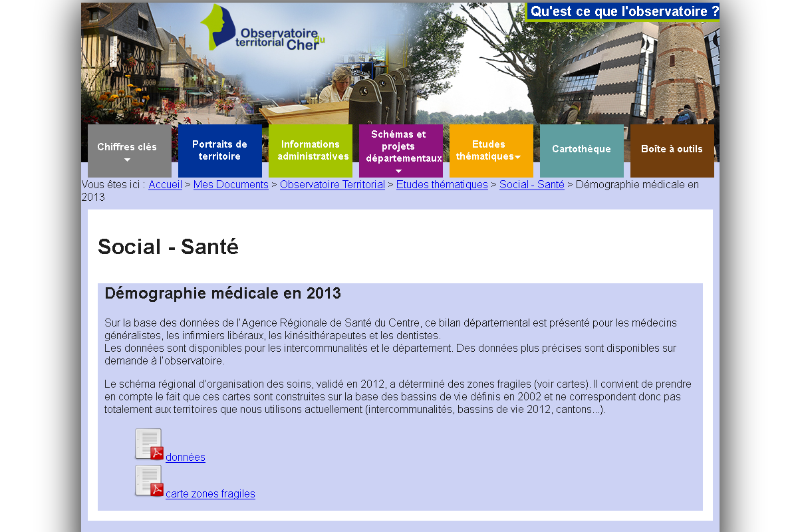Open the Chiffres clés menu tile

click(130, 151)
